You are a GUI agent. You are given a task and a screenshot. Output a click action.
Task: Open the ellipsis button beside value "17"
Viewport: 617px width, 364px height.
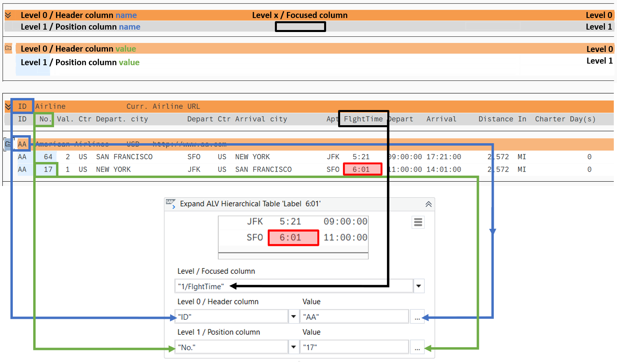tap(417, 347)
